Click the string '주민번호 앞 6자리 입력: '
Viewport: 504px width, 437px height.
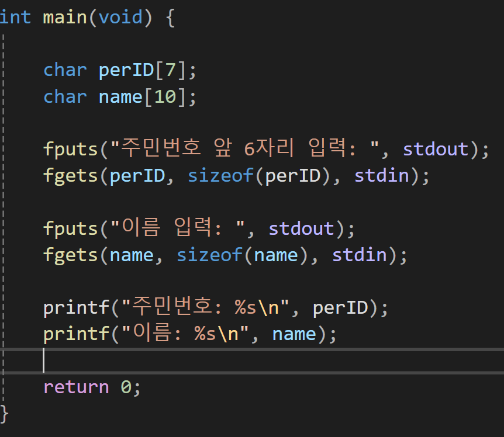coord(244,148)
